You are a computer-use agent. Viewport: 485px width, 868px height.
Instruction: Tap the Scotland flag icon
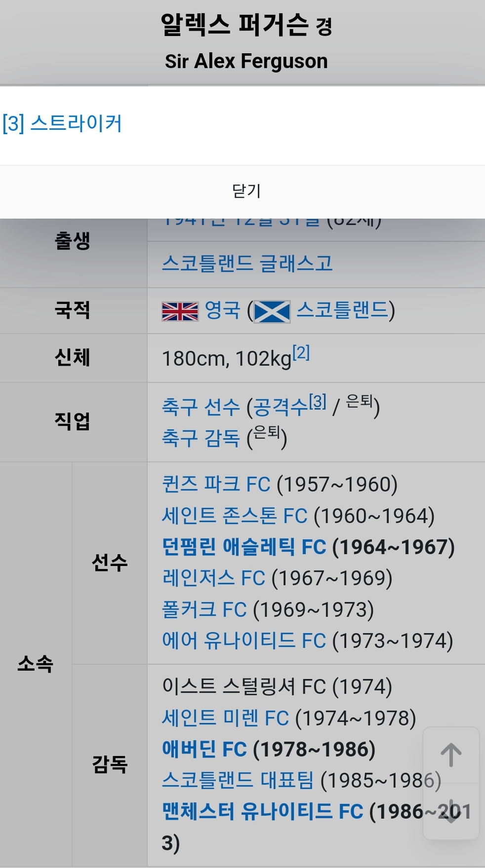pyautogui.click(x=272, y=311)
